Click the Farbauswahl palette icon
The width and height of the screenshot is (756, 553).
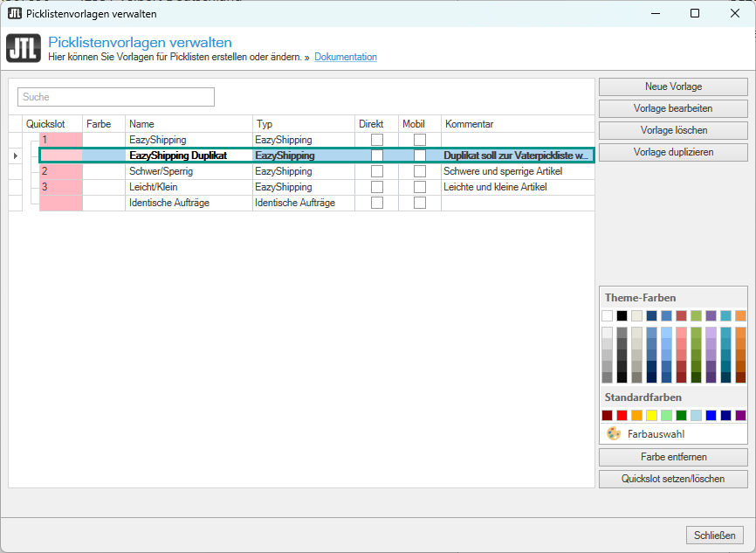click(x=614, y=433)
